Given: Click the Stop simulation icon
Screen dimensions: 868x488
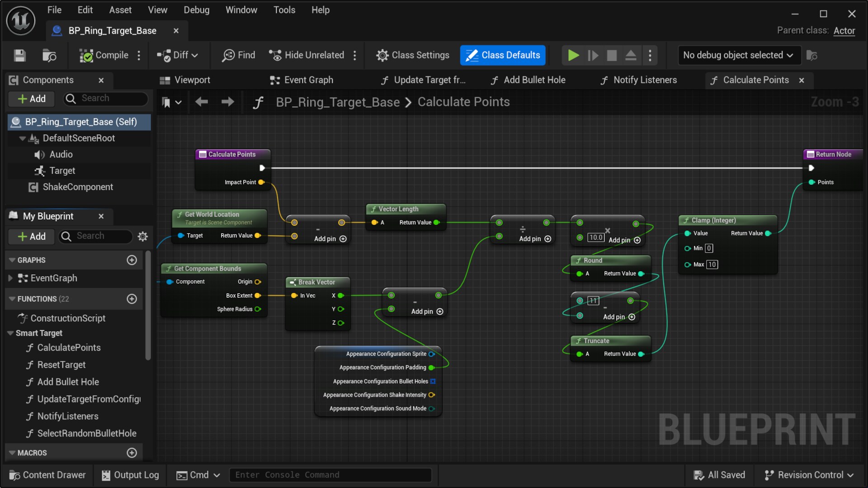Looking at the screenshot, I should point(612,55).
